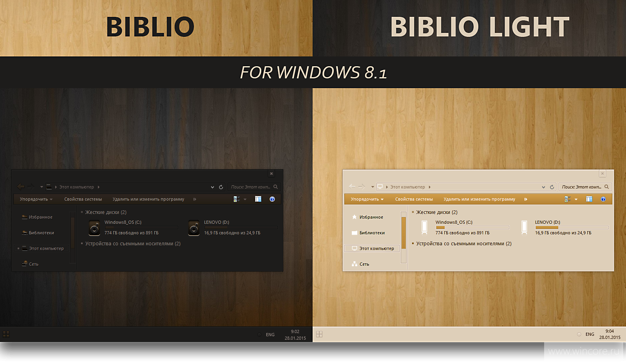Click the D: drive usage bar in light window

(x=572, y=227)
